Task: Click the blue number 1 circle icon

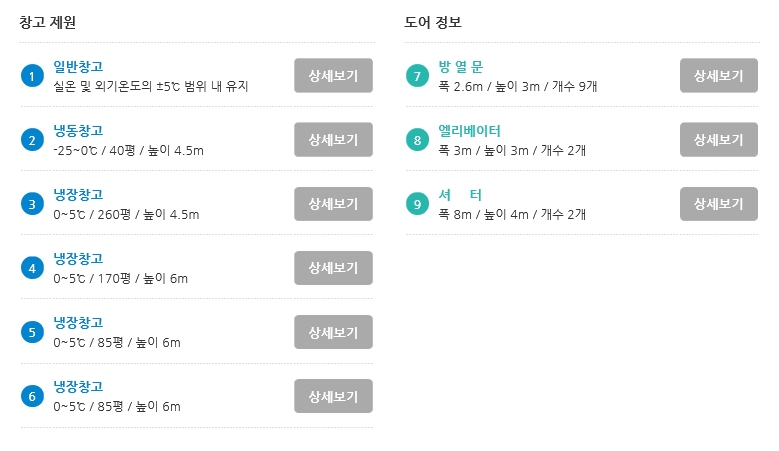Action: point(32,76)
